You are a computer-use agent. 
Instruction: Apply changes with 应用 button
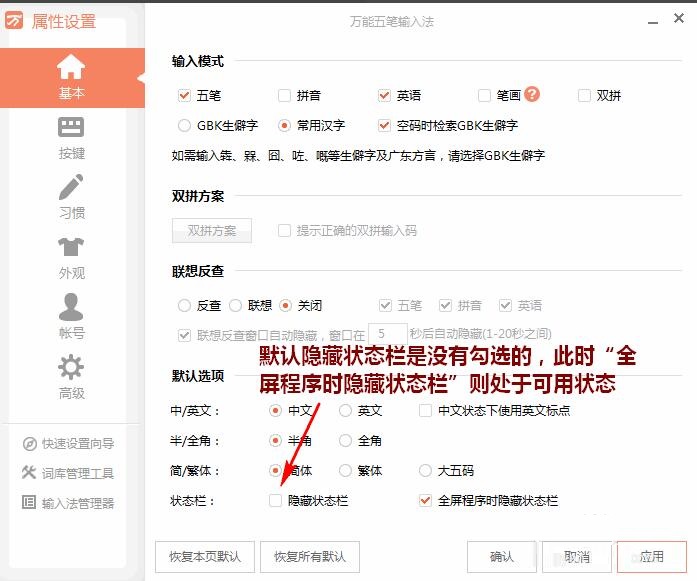click(x=652, y=557)
